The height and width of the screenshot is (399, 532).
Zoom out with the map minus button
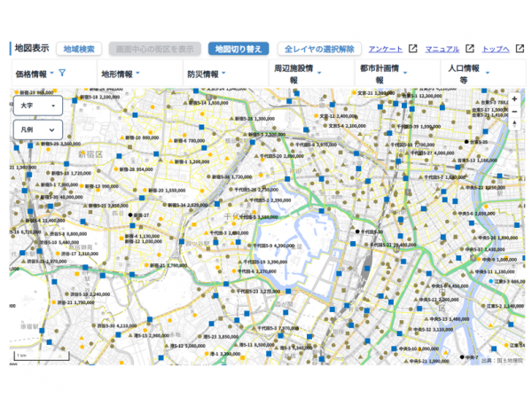[514, 112]
